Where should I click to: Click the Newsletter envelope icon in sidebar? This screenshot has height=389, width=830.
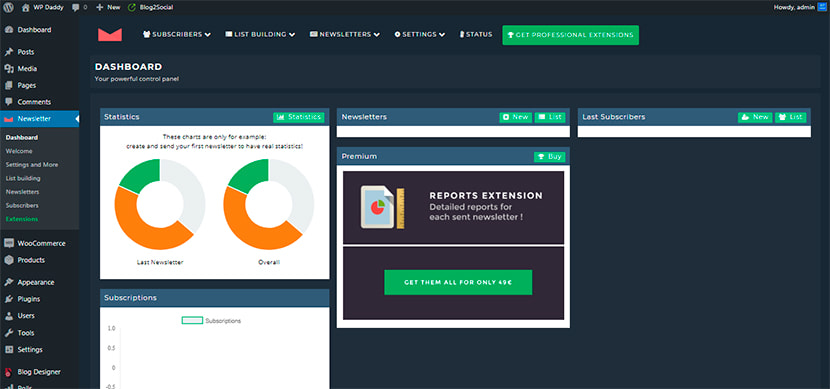point(8,119)
